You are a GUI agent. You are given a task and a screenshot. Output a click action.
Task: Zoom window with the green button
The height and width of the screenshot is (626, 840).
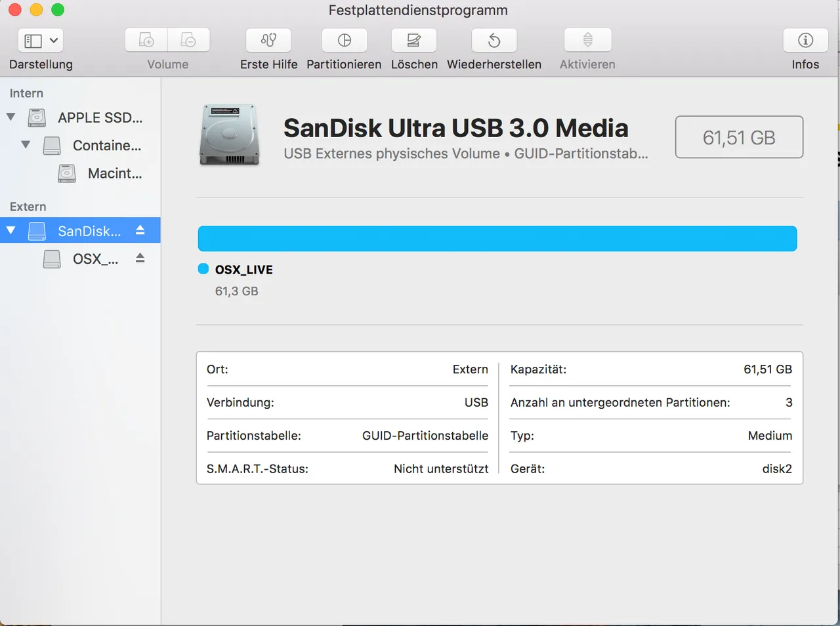(58, 10)
